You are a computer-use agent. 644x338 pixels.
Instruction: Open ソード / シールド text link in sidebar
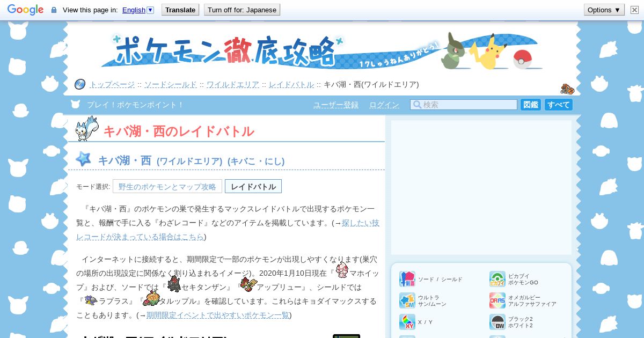(x=440, y=280)
